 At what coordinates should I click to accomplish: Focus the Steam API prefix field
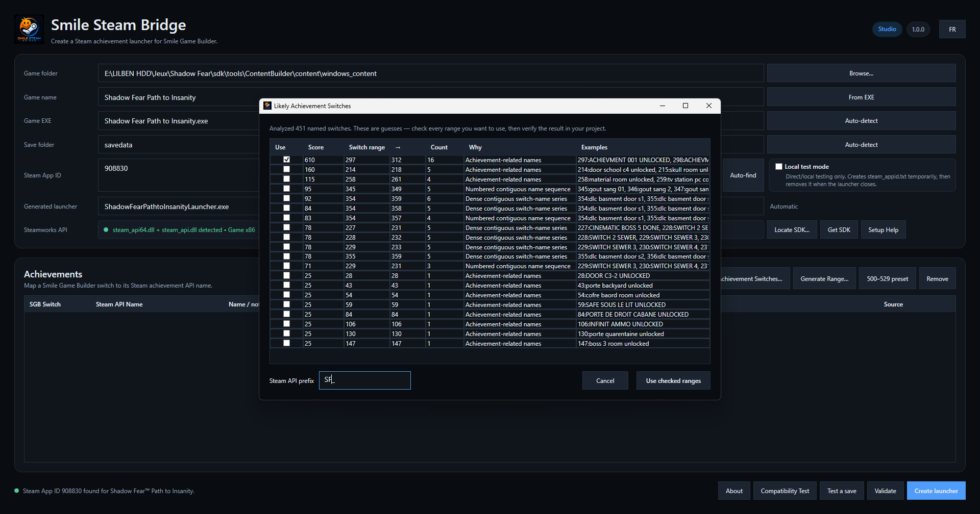[365, 380]
